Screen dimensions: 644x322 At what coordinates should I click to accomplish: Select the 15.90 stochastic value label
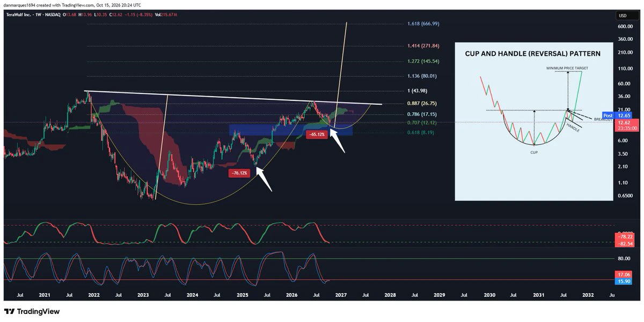pos(623,281)
